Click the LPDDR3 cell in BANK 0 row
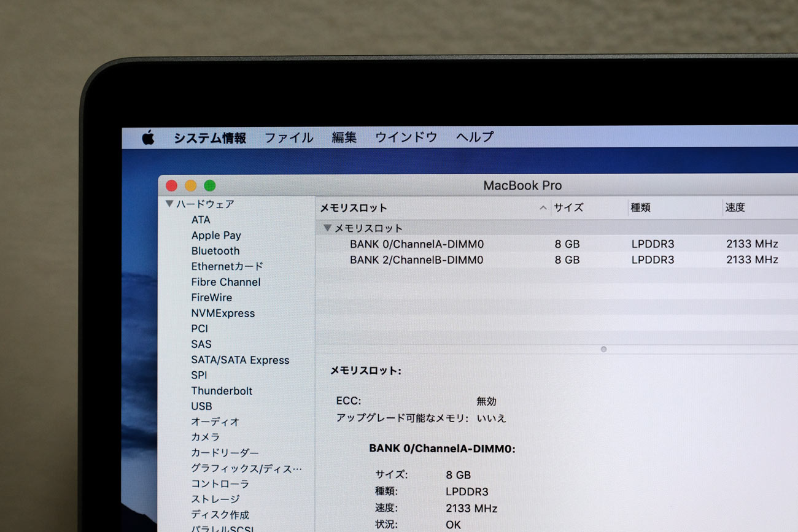 pyautogui.click(x=653, y=244)
